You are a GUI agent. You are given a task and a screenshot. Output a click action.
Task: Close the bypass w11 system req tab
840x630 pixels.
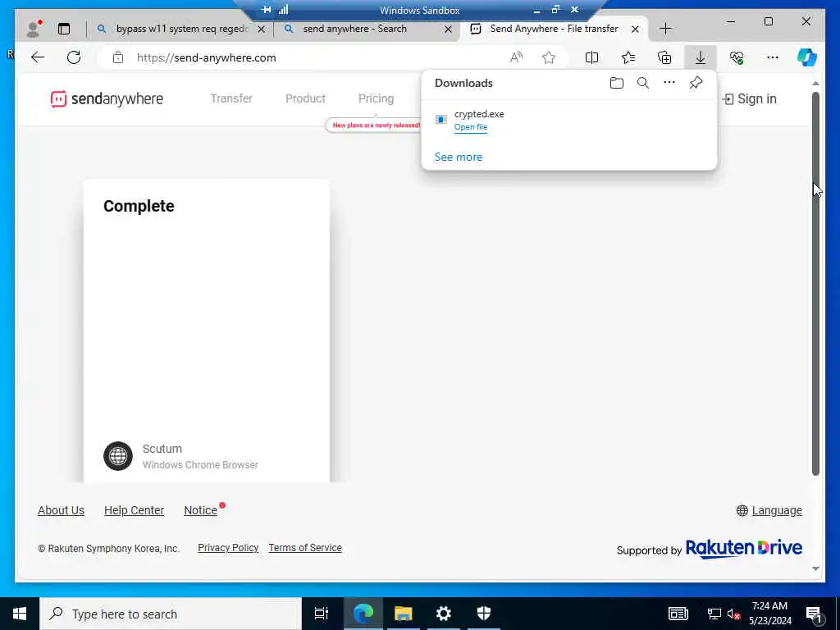262,29
